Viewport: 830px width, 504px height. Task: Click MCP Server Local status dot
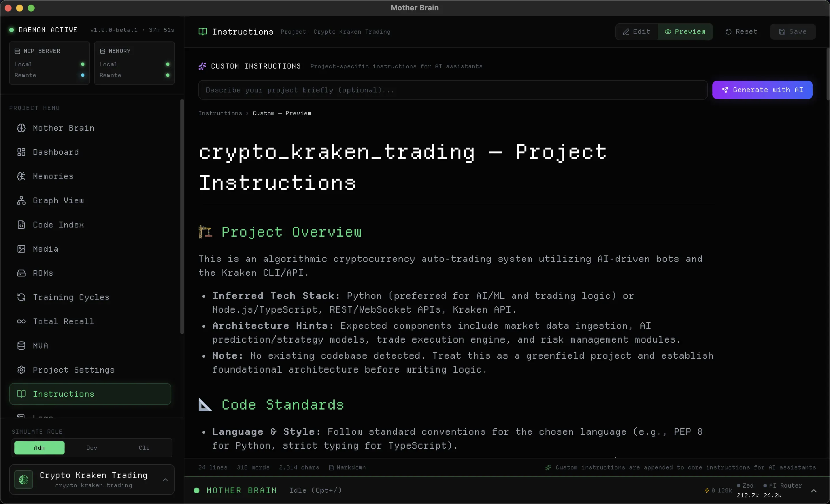82,64
